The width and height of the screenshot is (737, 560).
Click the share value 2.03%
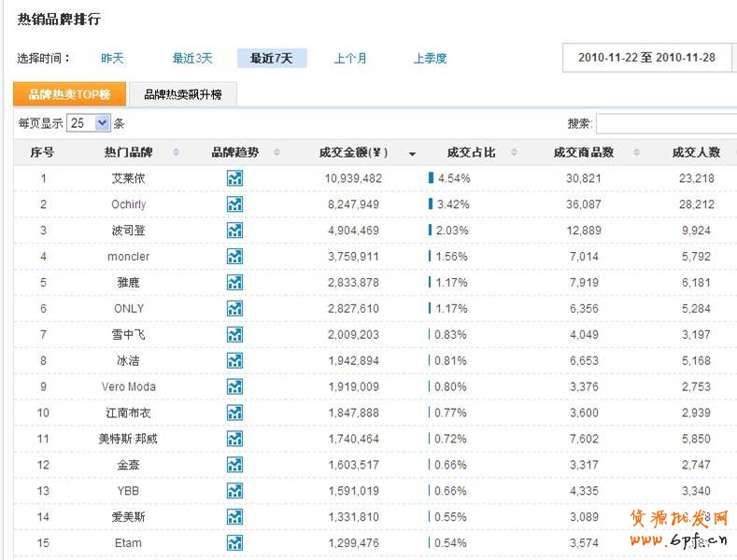click(452, 231)
